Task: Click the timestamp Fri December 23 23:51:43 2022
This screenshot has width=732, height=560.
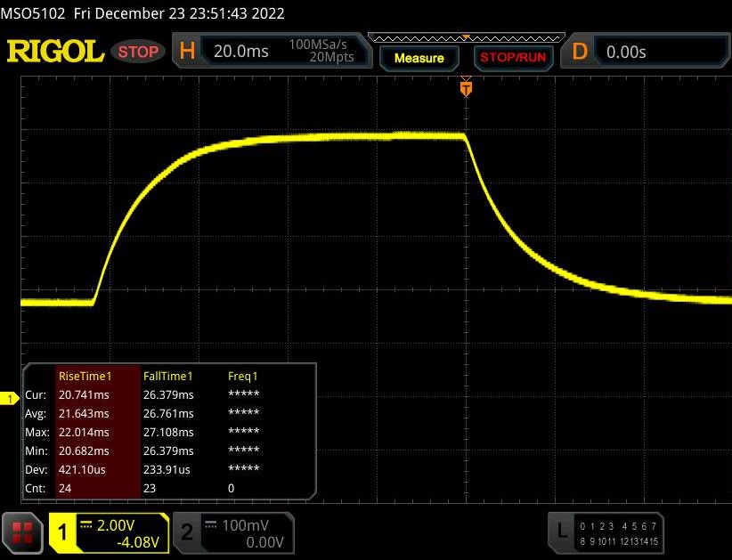Action: pos(179,13)
